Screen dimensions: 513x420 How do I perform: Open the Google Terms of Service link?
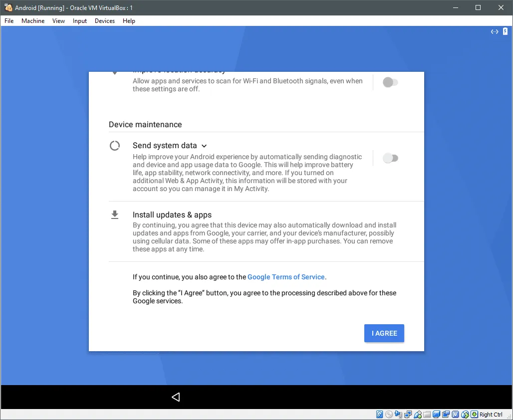[286, 277]
